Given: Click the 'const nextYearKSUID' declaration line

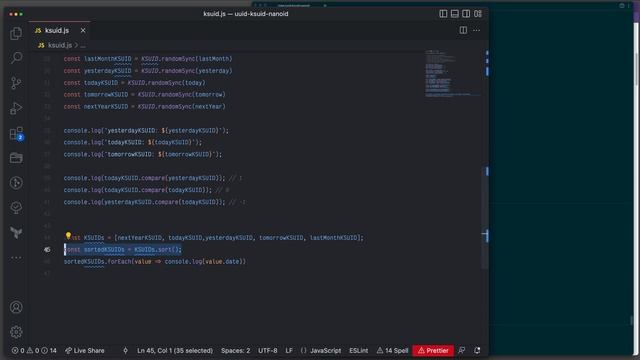Looking at the screenshot, I should [x=144, y=107].
